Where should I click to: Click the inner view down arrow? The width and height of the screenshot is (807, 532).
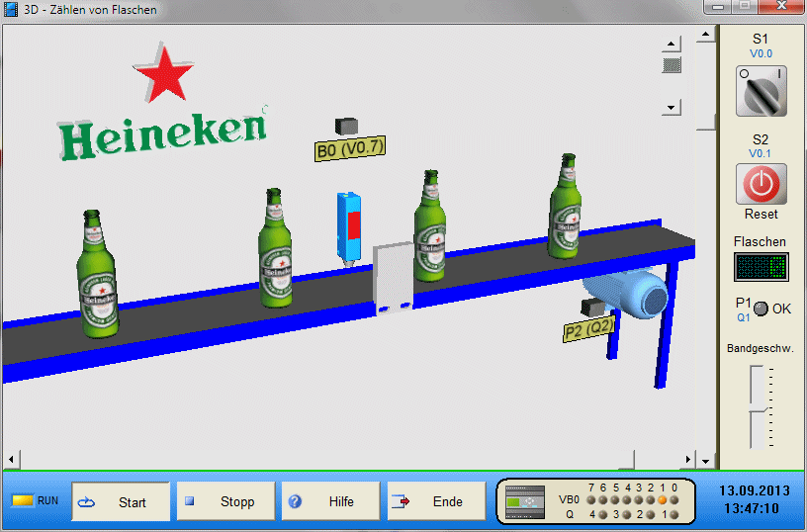pyautogui.click(x=672, y=108)
